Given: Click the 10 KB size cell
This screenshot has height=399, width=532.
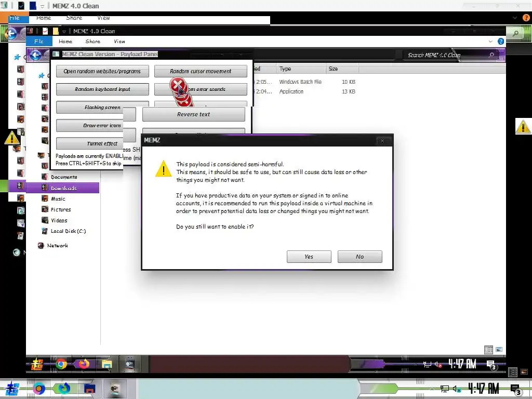Looking at the screenshot, I should tap(349, 82).
